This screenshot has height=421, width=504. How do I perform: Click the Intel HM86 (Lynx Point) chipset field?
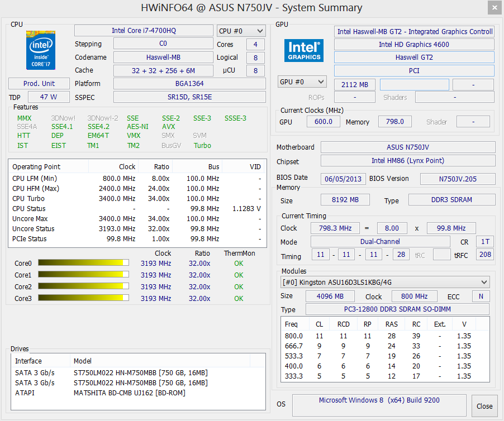pyautogui.click(x=408, y=161)
